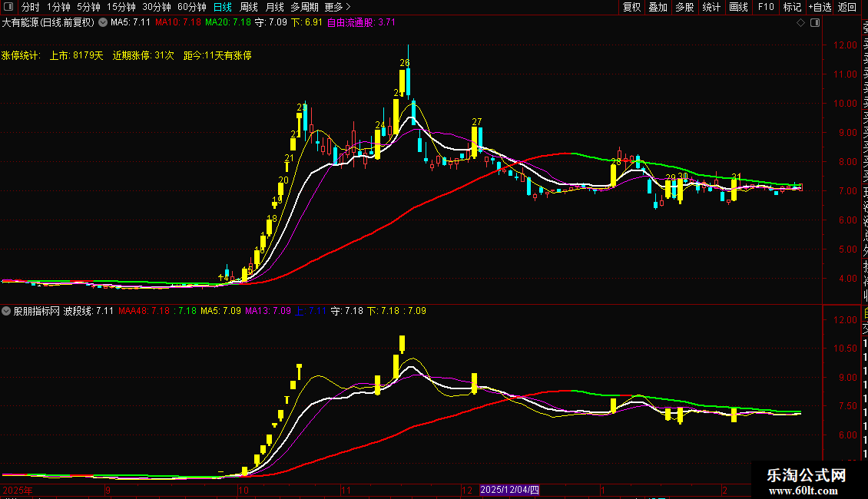Open the 统计 statistics tool

[711, 7]
